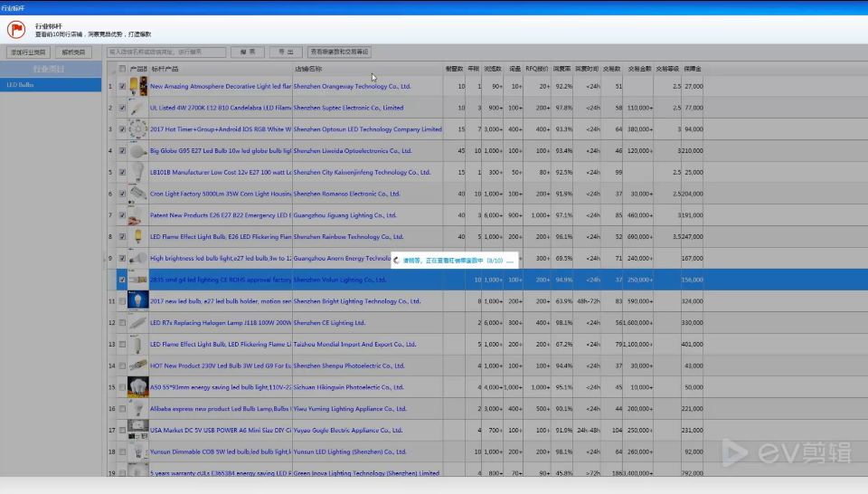Viewport: 868px width, 494px height.
Task: Click the search button beside input field
Action: click(x=248, y=52)
